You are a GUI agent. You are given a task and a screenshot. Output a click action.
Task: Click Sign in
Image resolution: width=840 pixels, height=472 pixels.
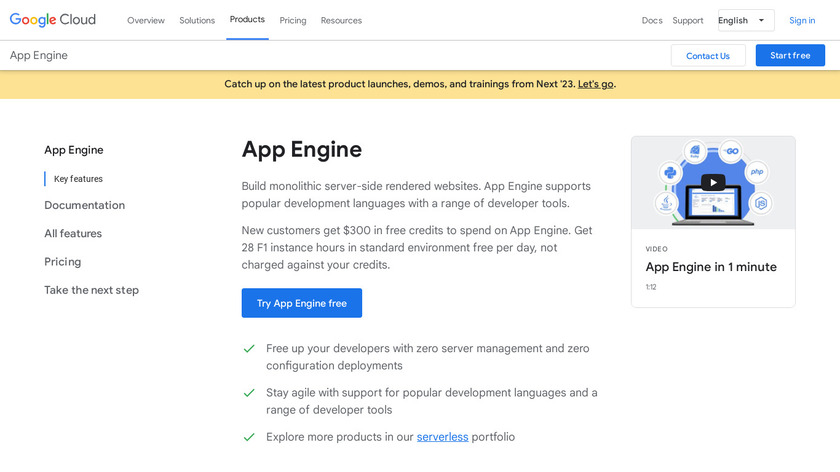click(x=802, y=20)
